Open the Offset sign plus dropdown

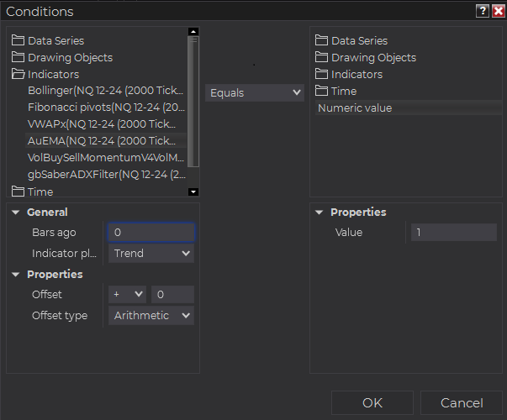point(128,294)
